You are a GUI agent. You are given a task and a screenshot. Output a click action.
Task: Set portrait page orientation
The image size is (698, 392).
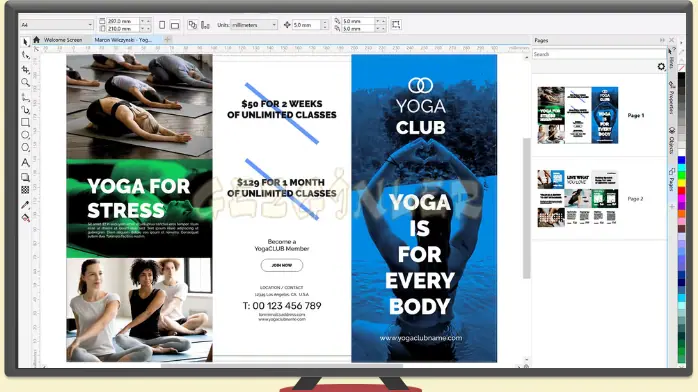pyautogui.click(x=162, y=25)
